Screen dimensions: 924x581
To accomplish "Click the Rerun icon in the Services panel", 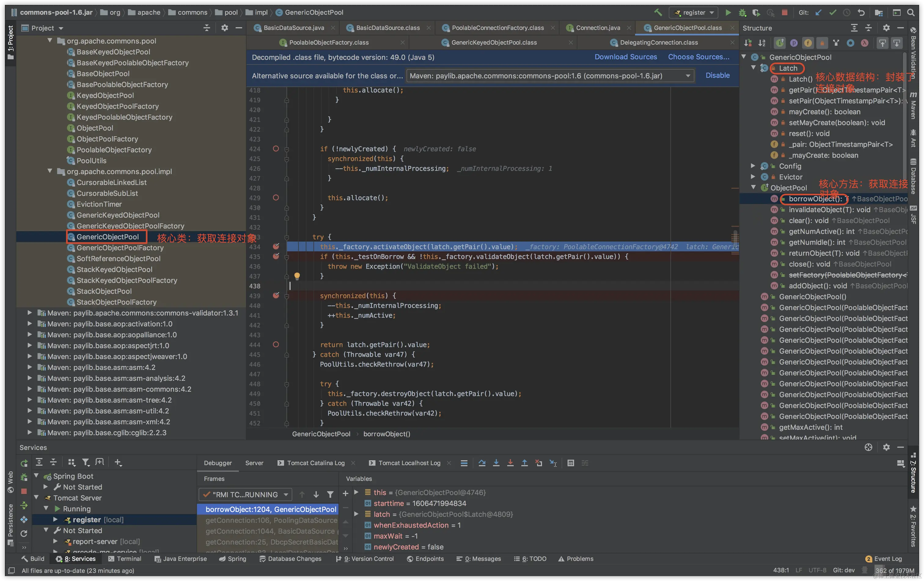I will [24, 463].
